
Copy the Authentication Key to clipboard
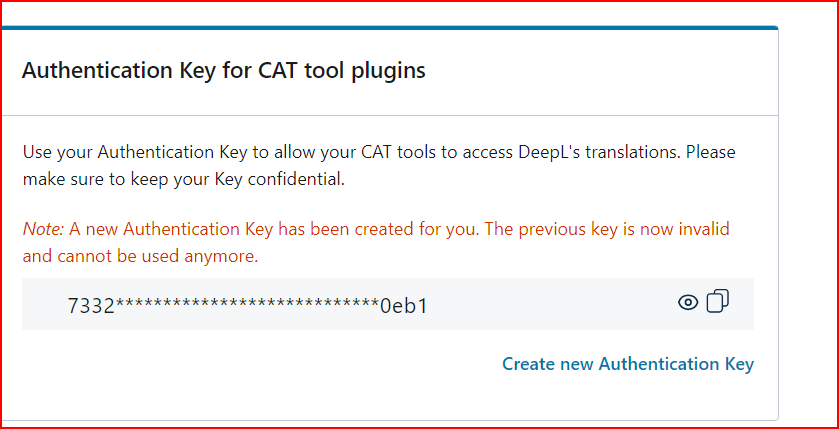click(x=718, y=301)
